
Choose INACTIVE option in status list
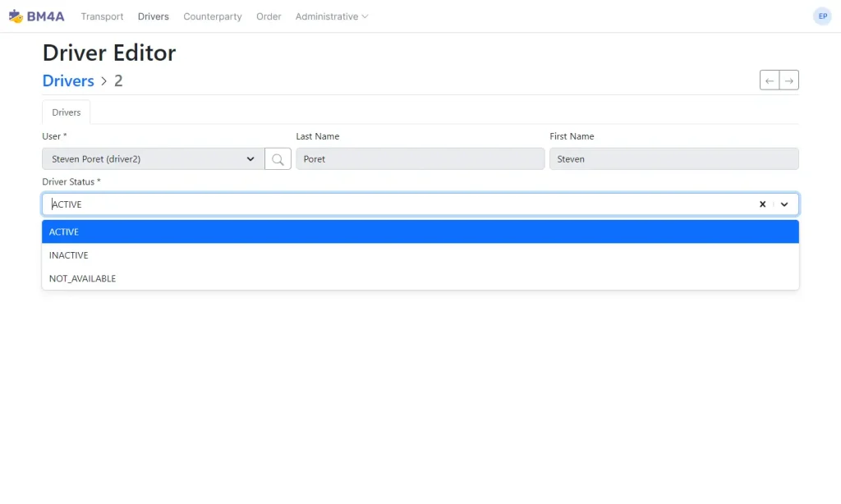click(420, 255)
